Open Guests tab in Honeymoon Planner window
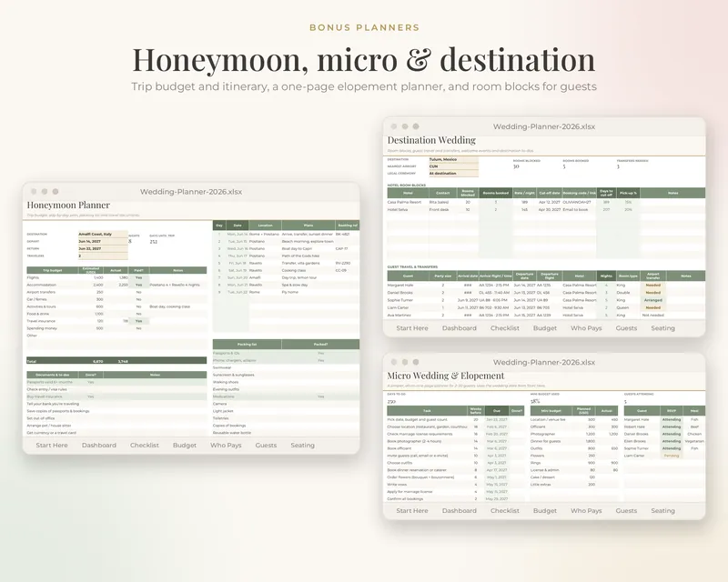 [266, 445]
